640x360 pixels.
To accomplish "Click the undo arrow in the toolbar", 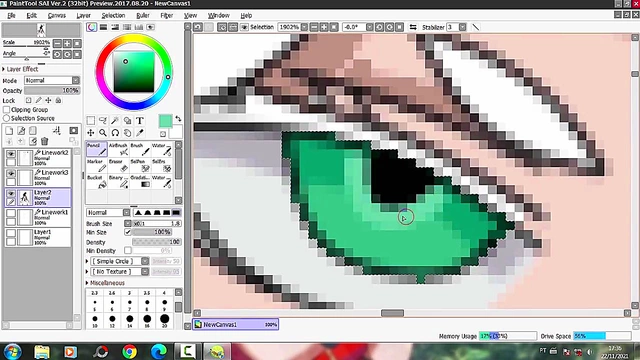I will pyautogui.click(x=198, y=27).
